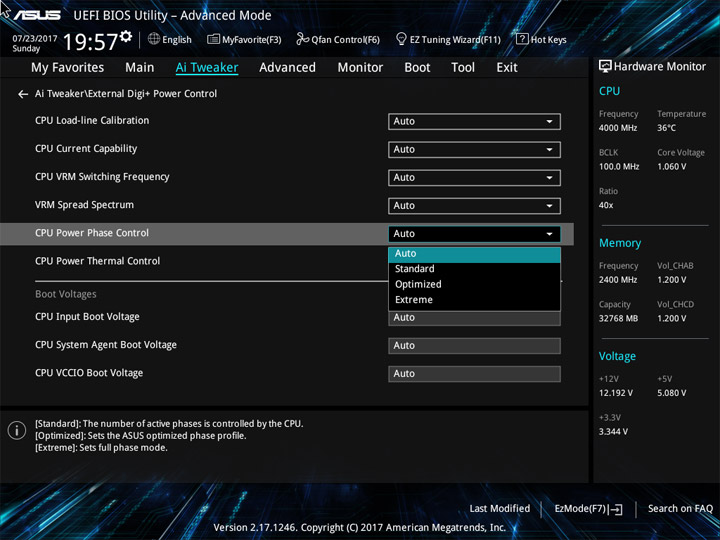Select the CPU Current Capability label
The image size is (720, 540).
pos(86,149)
